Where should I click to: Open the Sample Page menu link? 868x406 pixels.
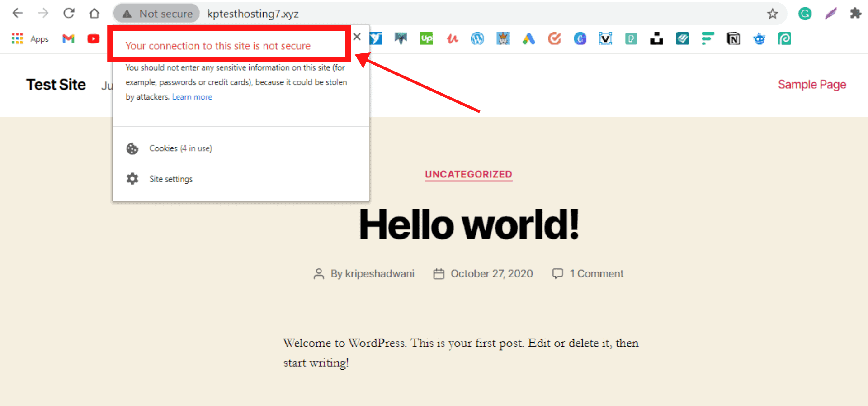812,85
